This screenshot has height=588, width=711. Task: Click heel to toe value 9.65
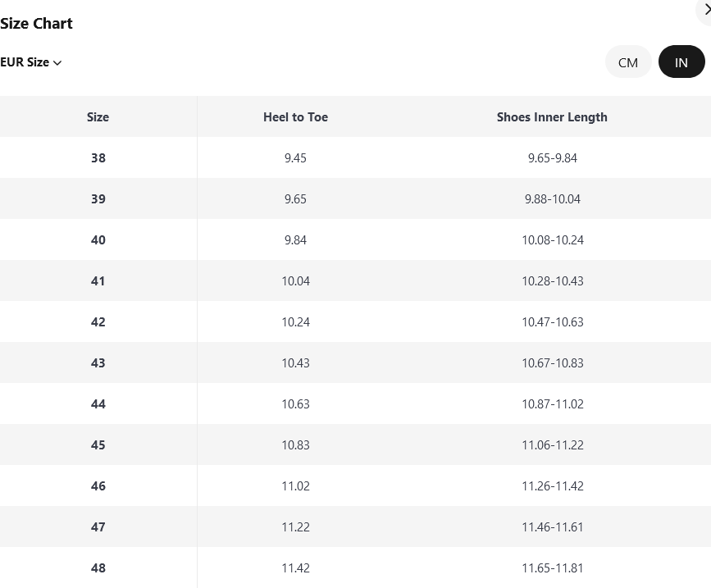tap(295, 199)
